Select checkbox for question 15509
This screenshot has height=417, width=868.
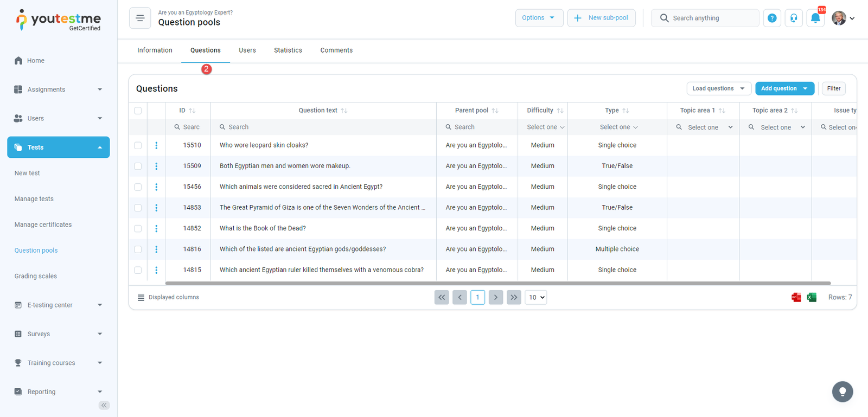coord(138,166)
